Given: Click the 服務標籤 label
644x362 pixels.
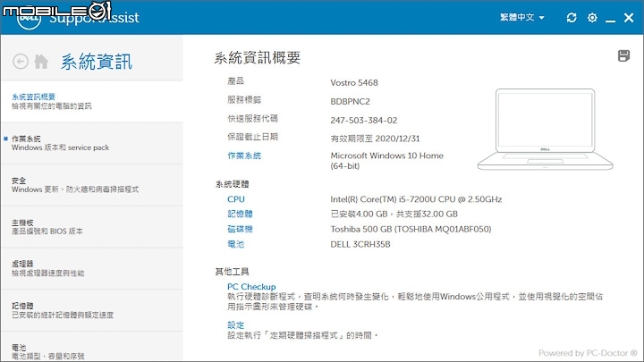Looking at the screenshot, I should [244, 100].
